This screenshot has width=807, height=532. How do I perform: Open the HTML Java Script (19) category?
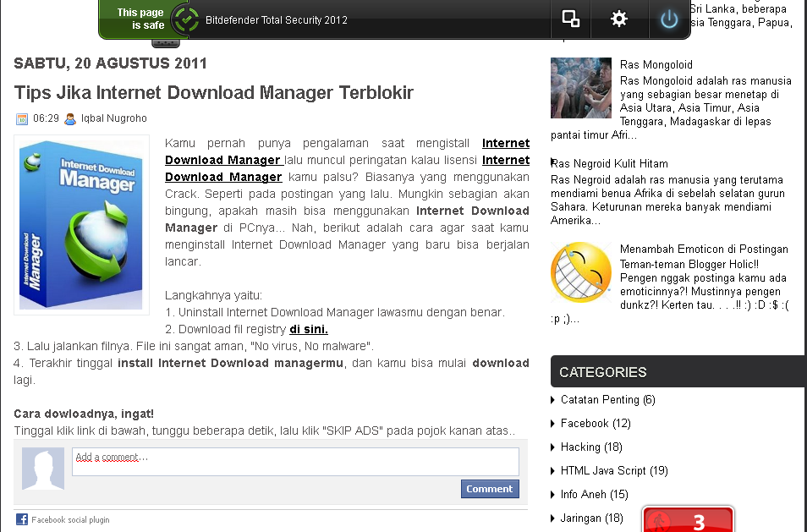point(614,471)
